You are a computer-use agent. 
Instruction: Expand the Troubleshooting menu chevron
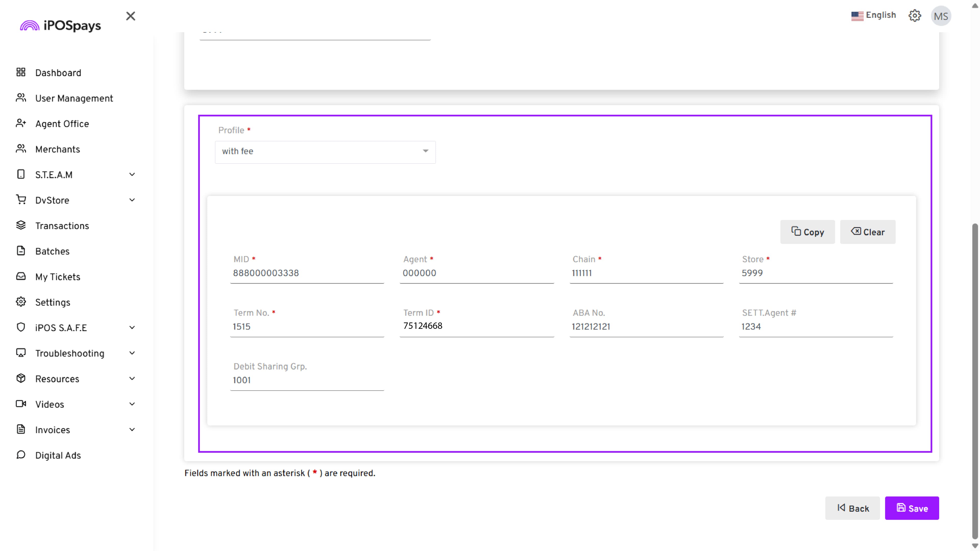[x=132, y=353]
